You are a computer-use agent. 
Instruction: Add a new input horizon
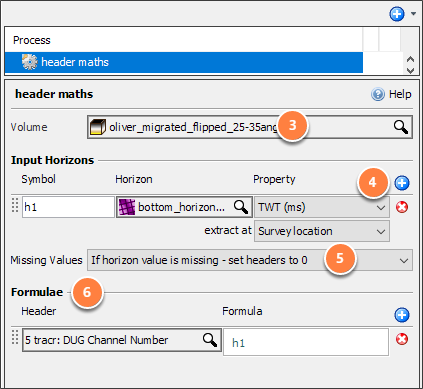[402, 183]
